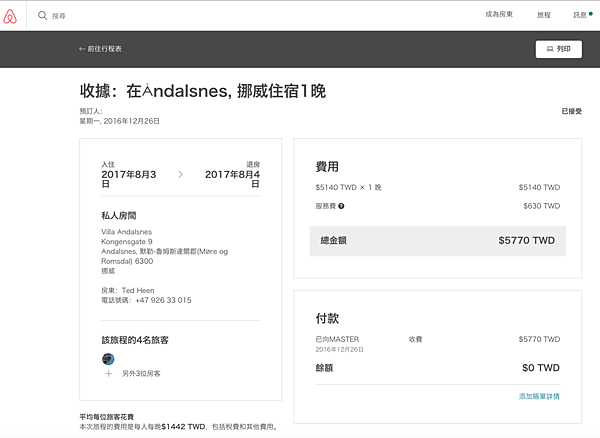This screenshot has height=438, width=600.
Task: Select phone number +47 926 33 015
Action: pyautogui.click(x=163, y=300)
